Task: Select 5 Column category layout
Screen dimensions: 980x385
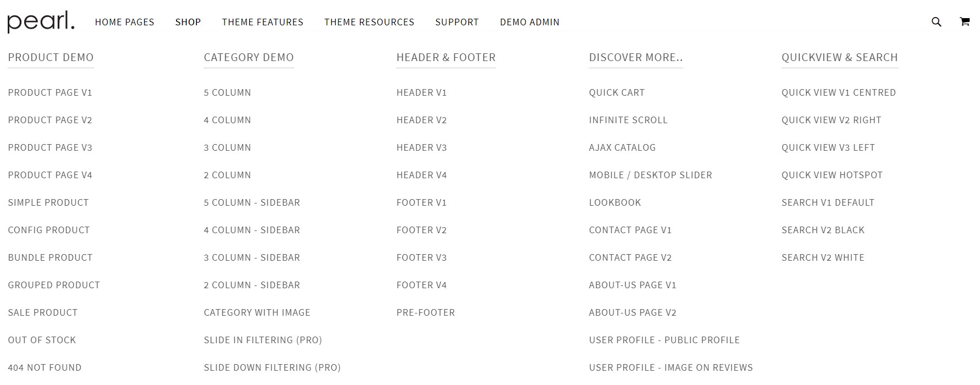Action: (x=227, y=92)
